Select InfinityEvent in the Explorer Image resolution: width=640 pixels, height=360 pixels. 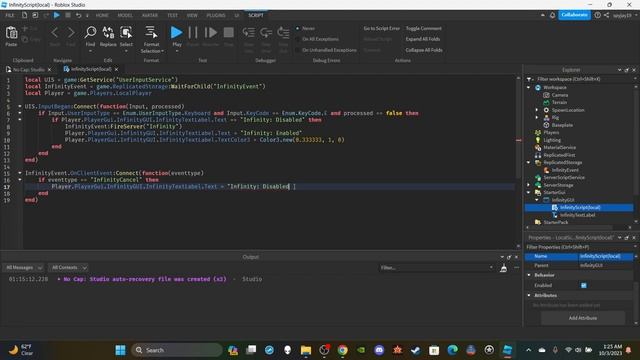565,170
